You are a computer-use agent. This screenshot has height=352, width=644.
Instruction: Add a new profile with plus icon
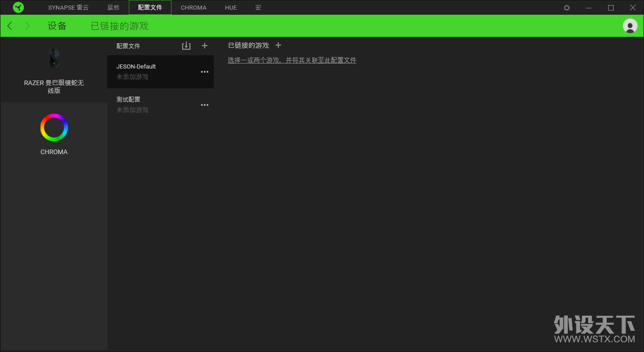(x=205, y=46)
